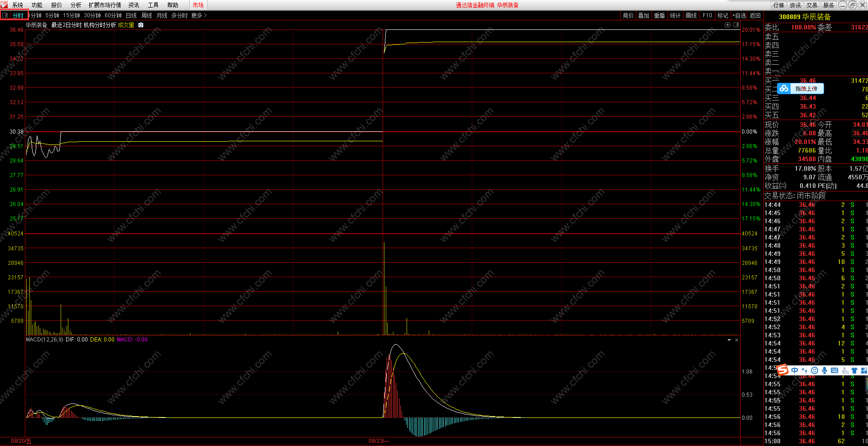Click 最近2日分时 link
The height and width of the screenshot is (446, 868).
pos(67,25)
